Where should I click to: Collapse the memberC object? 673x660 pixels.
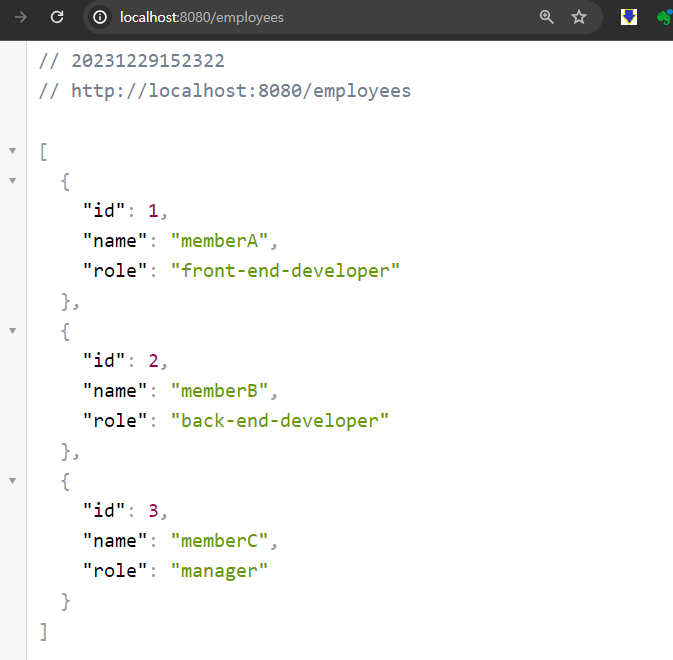[x=13, y=481]
